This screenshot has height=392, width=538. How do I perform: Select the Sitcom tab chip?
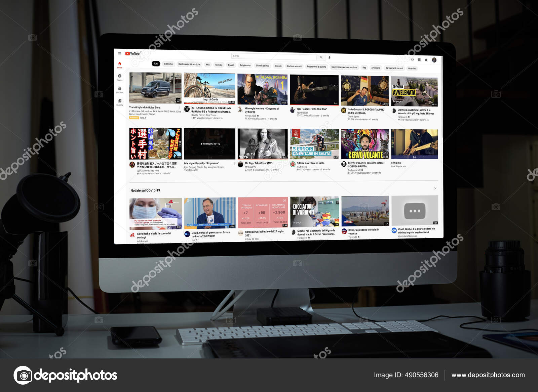[x=278, y=66]
